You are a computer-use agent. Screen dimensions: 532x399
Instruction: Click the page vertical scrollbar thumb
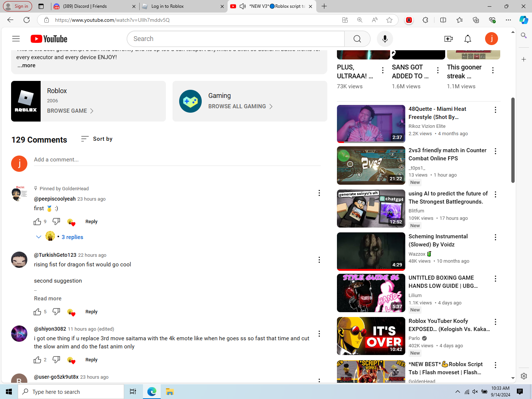point(513,140)
